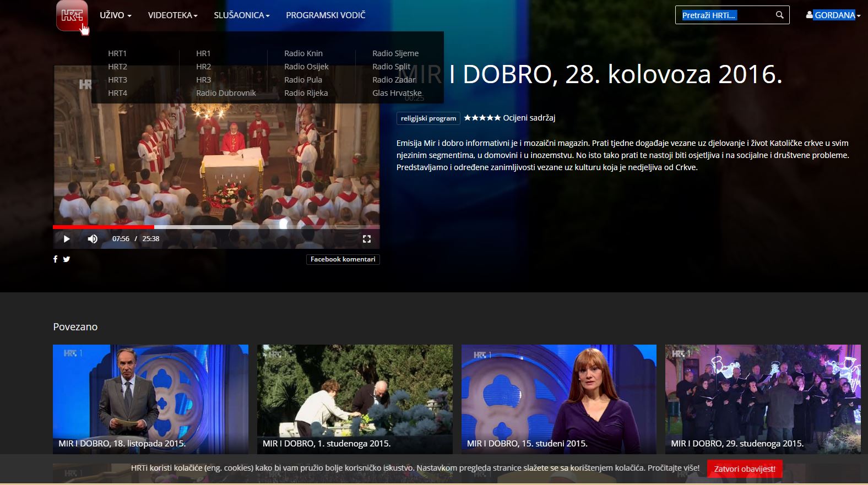Select HRT2 live channel

(117, 67)
